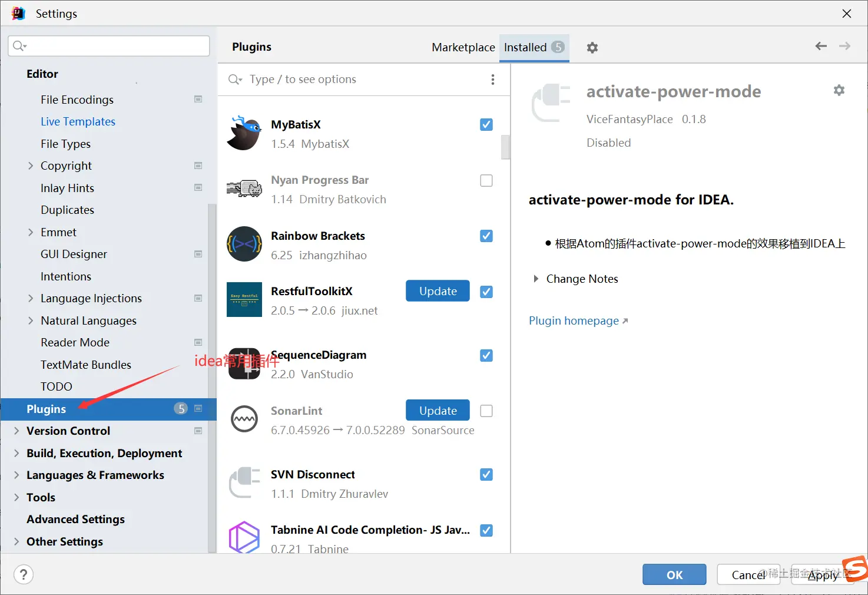This screenshot has width=868, height=595.
Task: Click the project-level icon beside GUI Designer
Action: point(198,254)
